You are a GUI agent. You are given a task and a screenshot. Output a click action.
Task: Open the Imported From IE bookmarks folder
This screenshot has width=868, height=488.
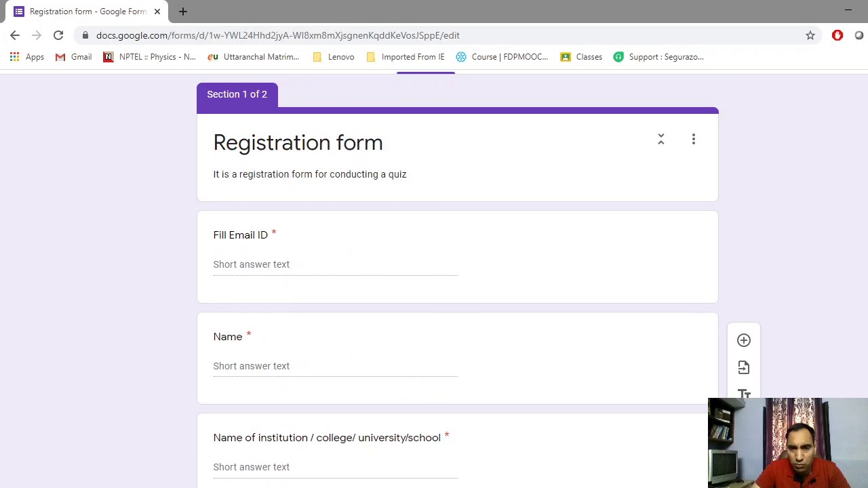tap(406, 57)
